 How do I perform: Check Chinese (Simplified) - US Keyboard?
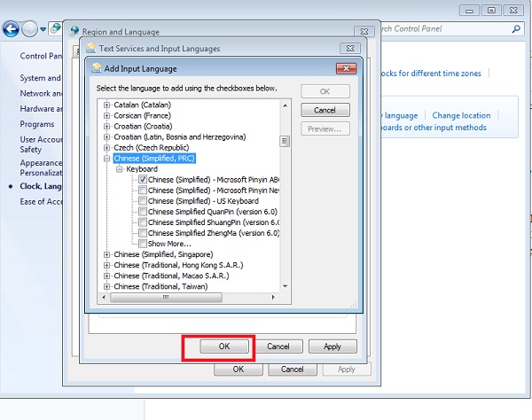[143, 201]
